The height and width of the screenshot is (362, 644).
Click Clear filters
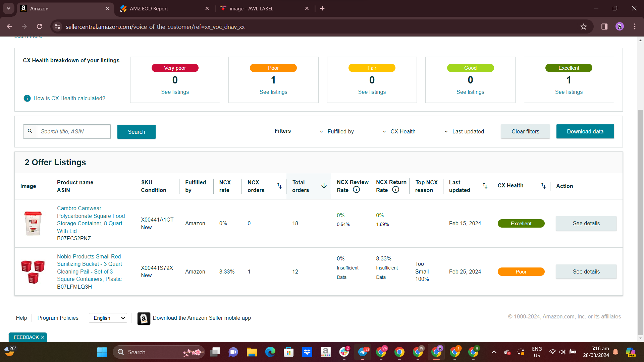525,131
